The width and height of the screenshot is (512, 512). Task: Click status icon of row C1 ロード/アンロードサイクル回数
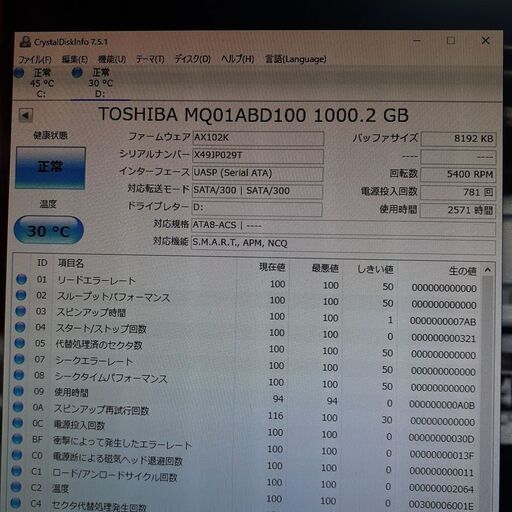[x=17, y=471]
